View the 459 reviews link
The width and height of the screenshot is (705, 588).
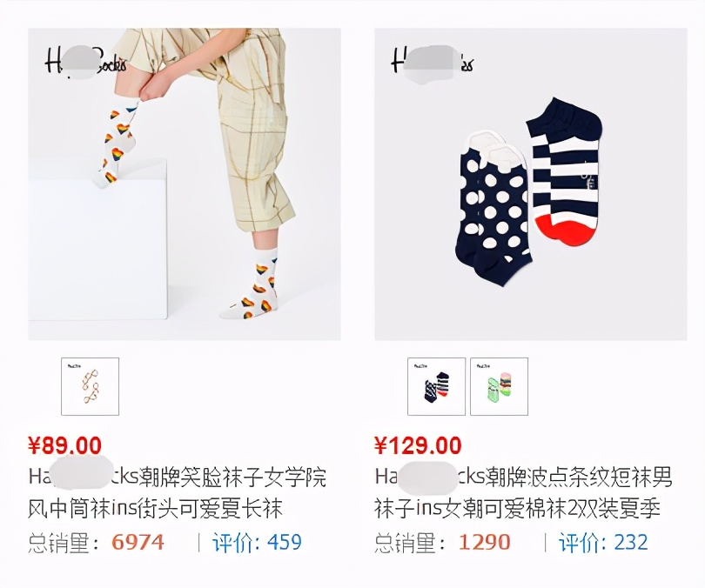257,543
